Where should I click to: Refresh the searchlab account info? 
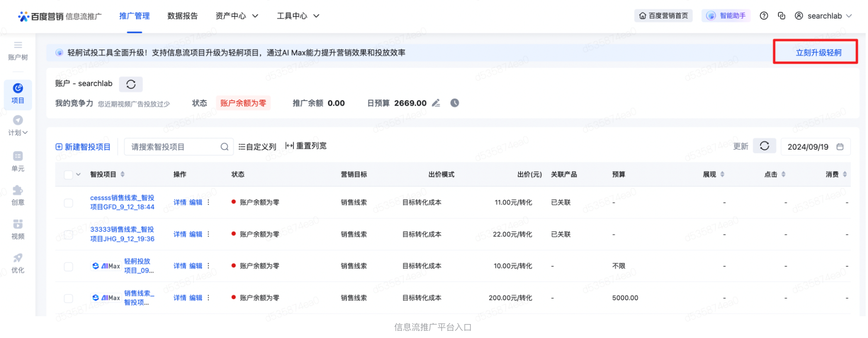pyautogui.click(x=131, y=84)
